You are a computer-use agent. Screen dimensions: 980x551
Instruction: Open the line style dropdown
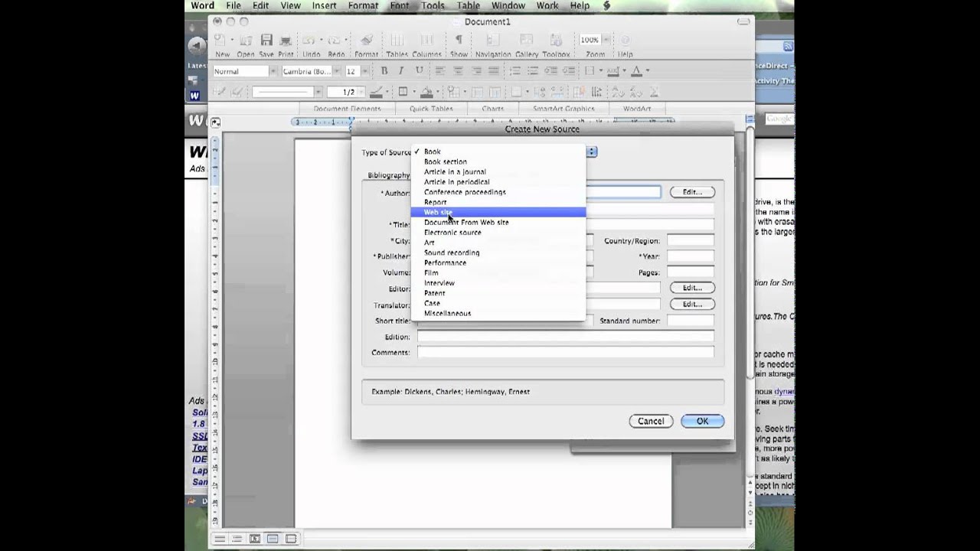pyautogui.click(x=318, y=92)
